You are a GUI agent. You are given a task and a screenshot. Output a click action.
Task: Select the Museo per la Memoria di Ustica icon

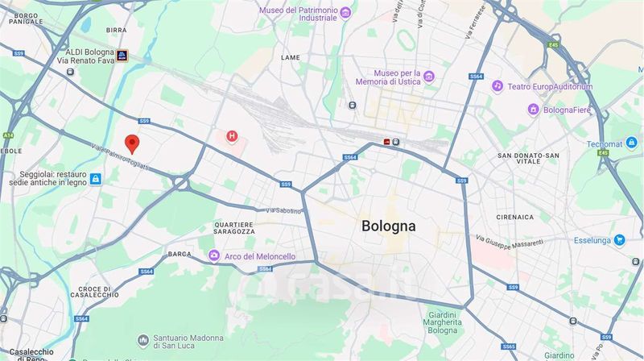click(x=429, y=77)
